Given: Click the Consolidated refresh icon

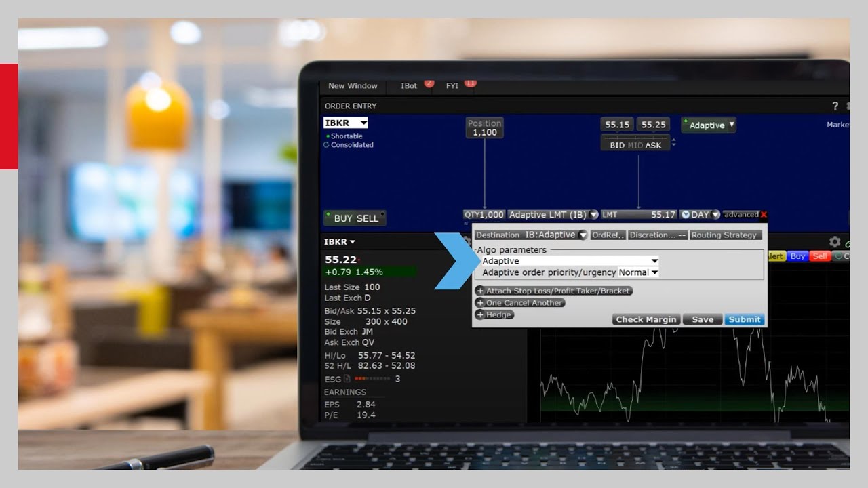Looking at the screenshot, I should tap(326, 145).
